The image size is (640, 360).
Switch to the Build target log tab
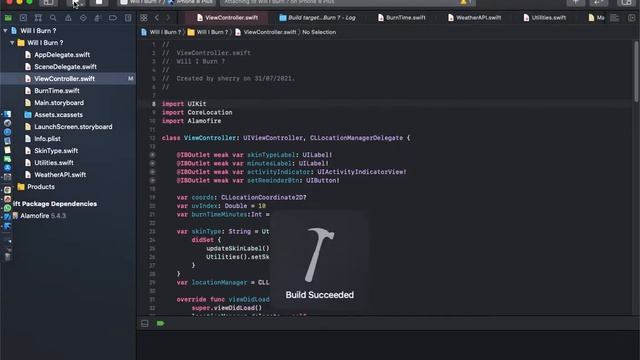pyautogui.click(x=318, y=18)
